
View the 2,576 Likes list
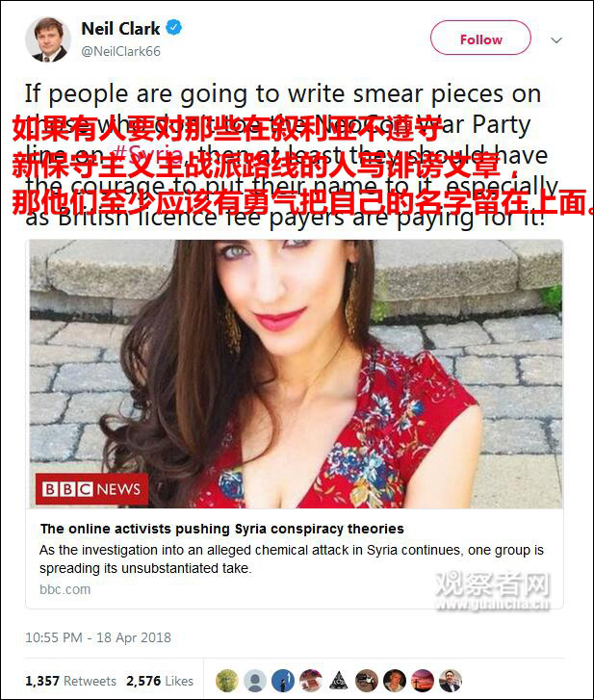click(x=160, y=681)
